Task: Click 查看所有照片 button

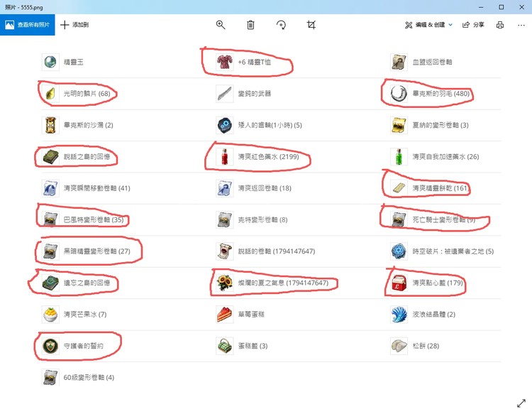Action: click(28, 25)
